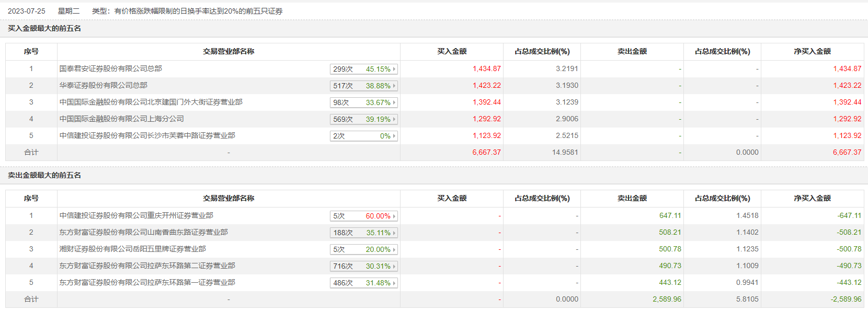Image resolution: width=868 pixels, height=311 pixels.
Task: Expand the 517次 38.88% stats box
Action: pos(363,86)
